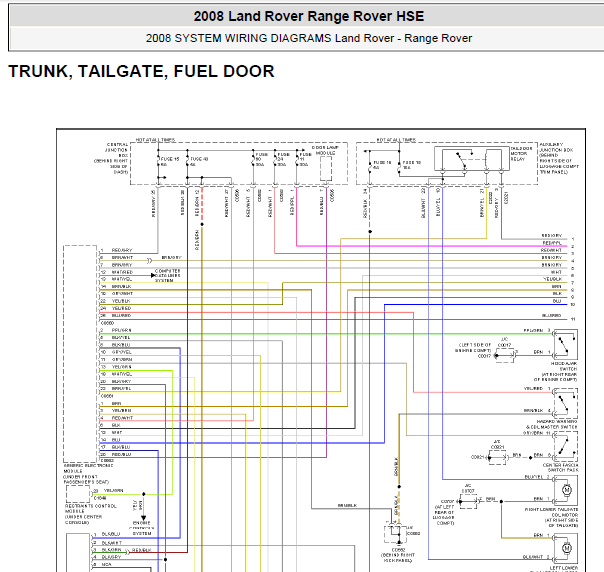
Task: Click the Left Lower tailgate motor symbol
Action: [566, 549]
